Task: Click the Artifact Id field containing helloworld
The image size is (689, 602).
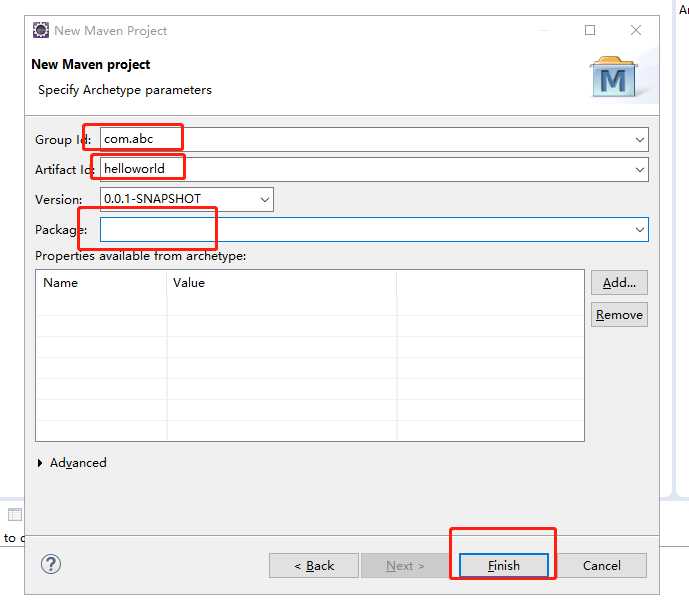Action: (x=374, y=169)
